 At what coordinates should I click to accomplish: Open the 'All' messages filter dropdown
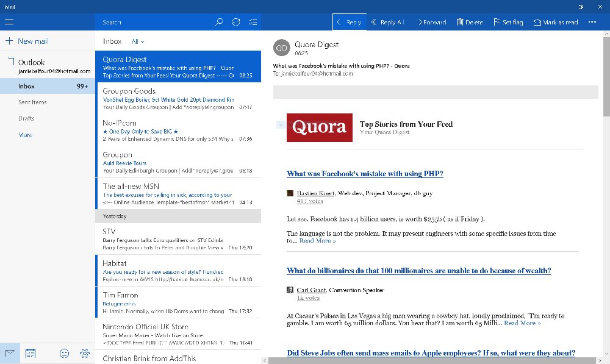click(137, 41)
